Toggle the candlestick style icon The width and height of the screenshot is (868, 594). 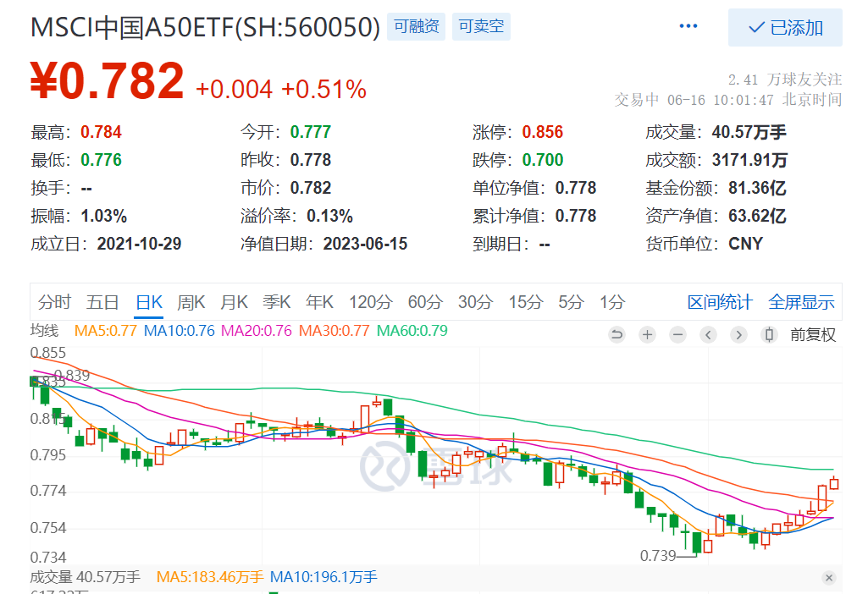769,334
